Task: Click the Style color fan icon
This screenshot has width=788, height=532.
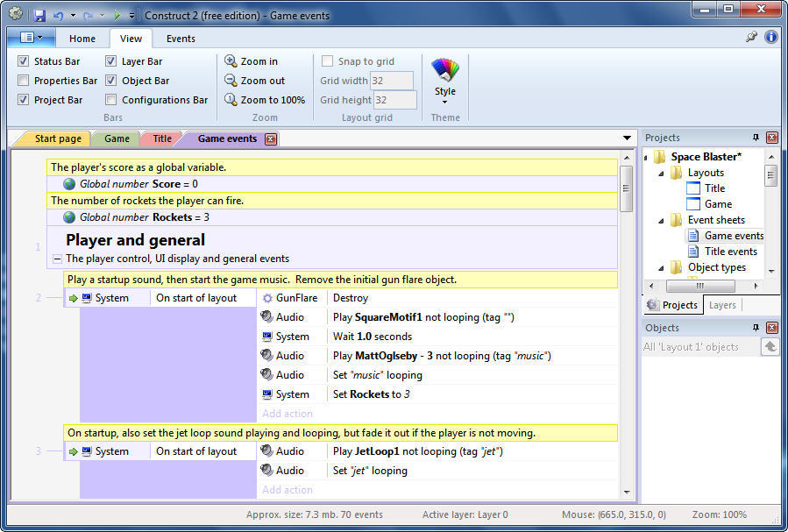Action: pos(444,69)
